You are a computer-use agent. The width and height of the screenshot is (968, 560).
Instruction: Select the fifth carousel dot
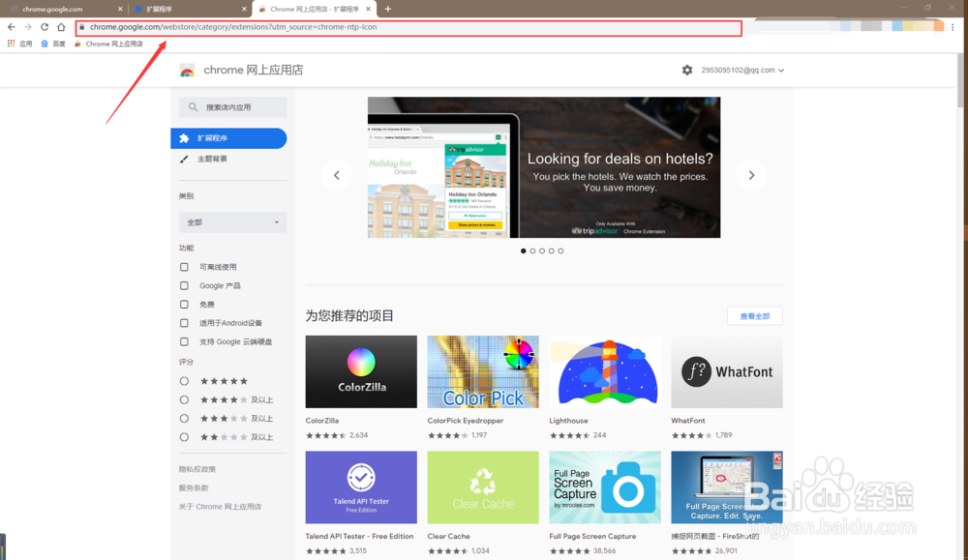tap(560, 251)
